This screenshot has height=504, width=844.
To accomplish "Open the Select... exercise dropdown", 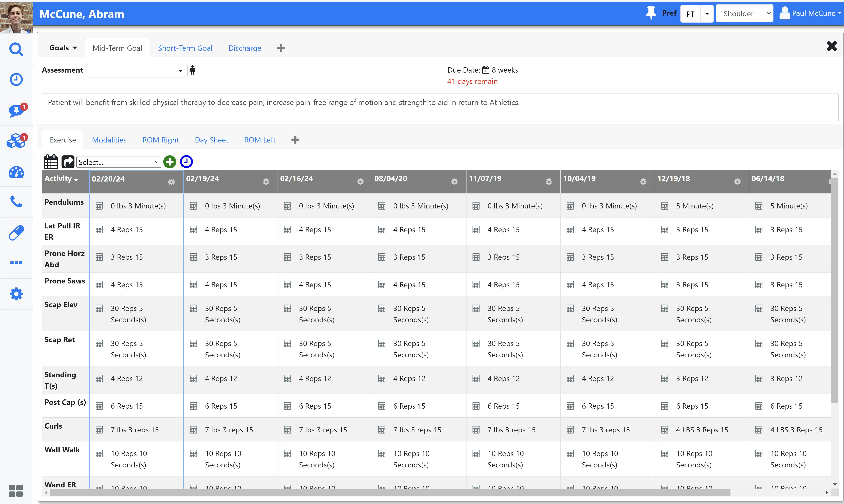I will coord(118,162).
